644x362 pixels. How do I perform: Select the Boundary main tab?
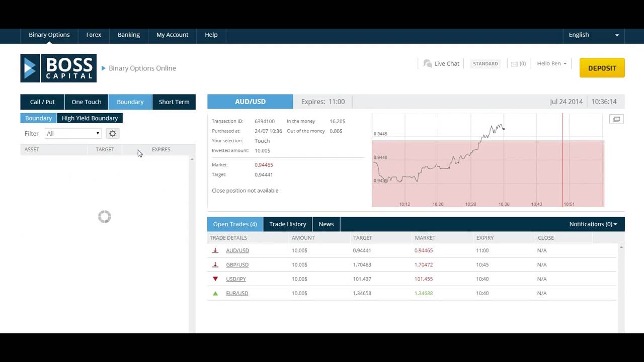[130, 102]
